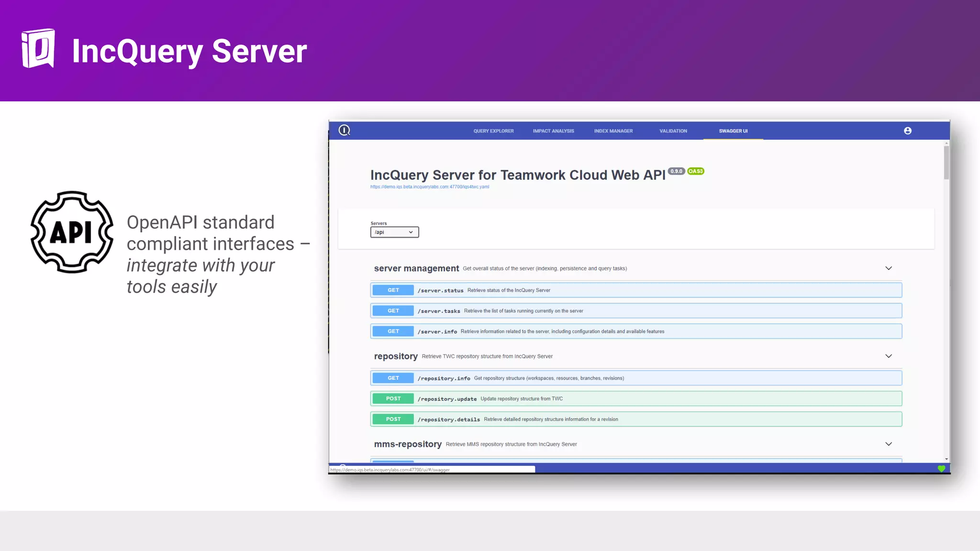Screen dimensions: 980x551
Task: Open the user account icon
Action: coord(908,131)
